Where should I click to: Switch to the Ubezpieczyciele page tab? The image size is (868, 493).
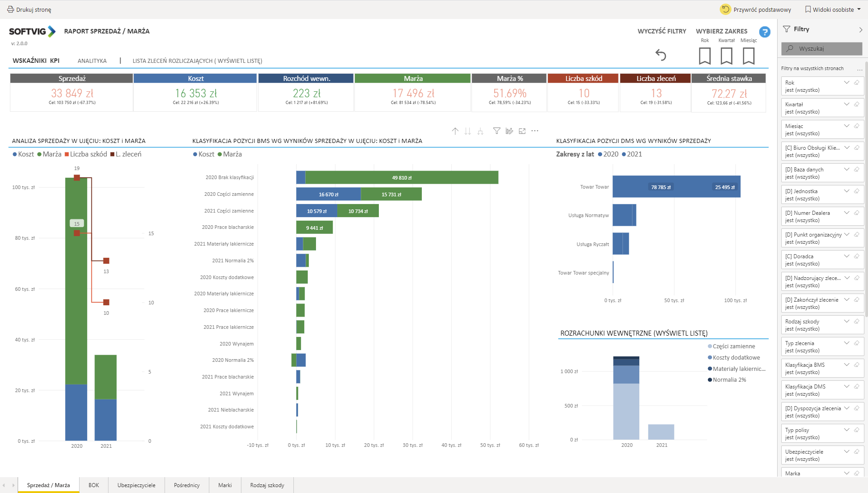click(x=136, y=485)
